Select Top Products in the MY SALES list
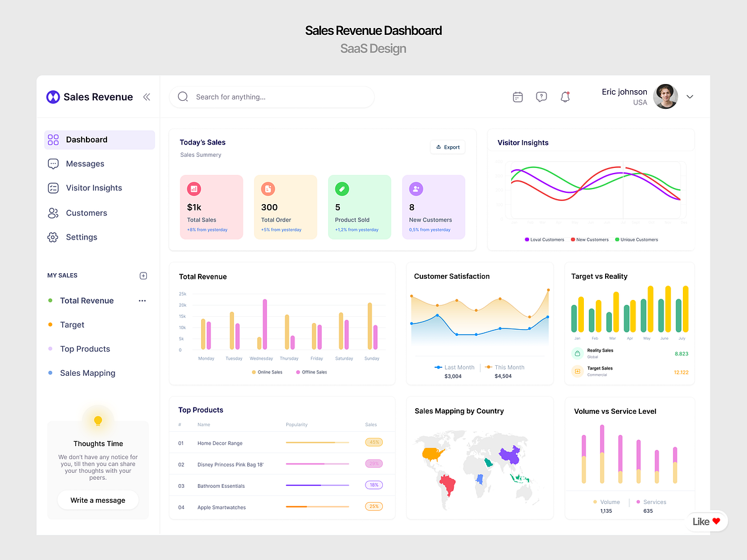The image size is (747, 560). (x=85, y=348)
